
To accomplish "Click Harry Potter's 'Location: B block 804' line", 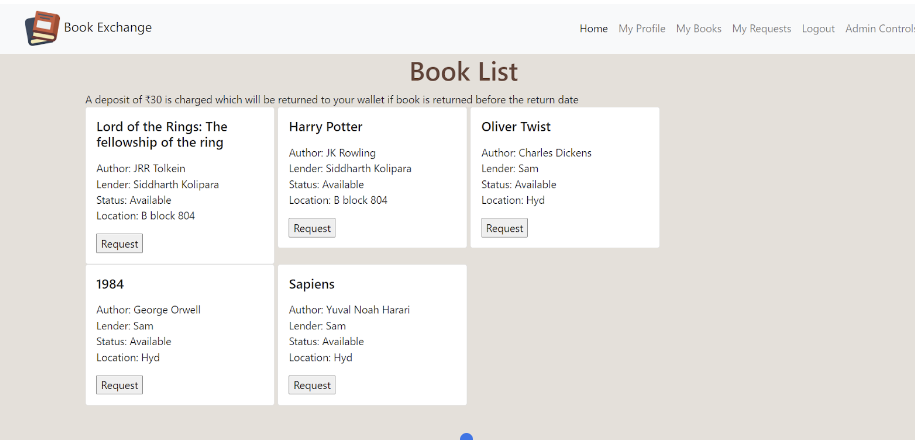I will click(338, 200).
